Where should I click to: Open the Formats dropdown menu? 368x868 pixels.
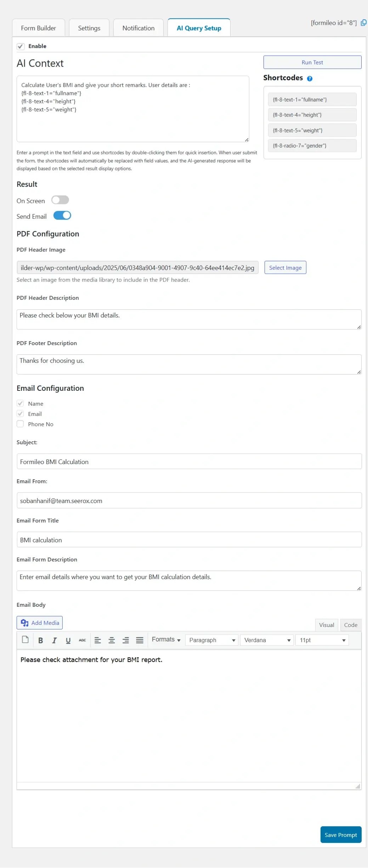point(166,640)
